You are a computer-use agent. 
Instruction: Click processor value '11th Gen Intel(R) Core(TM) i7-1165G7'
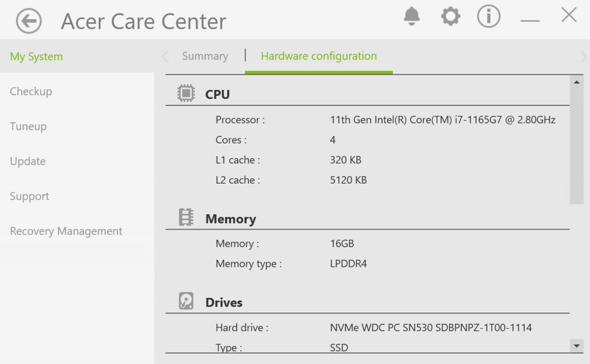(x=442, y=120)
